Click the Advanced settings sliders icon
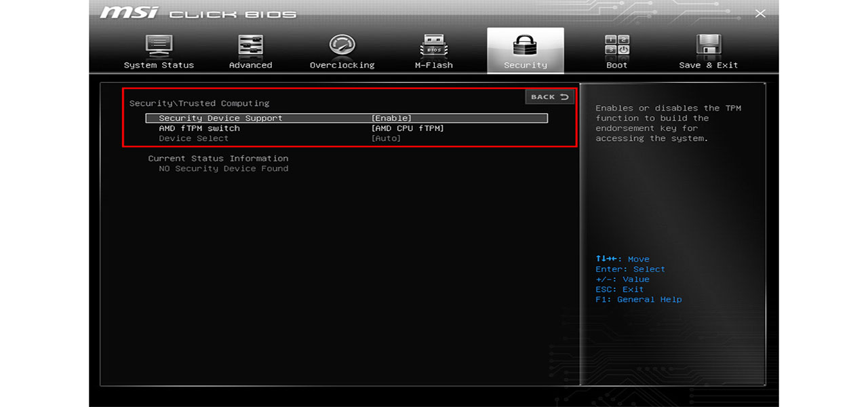 point(250,45)
